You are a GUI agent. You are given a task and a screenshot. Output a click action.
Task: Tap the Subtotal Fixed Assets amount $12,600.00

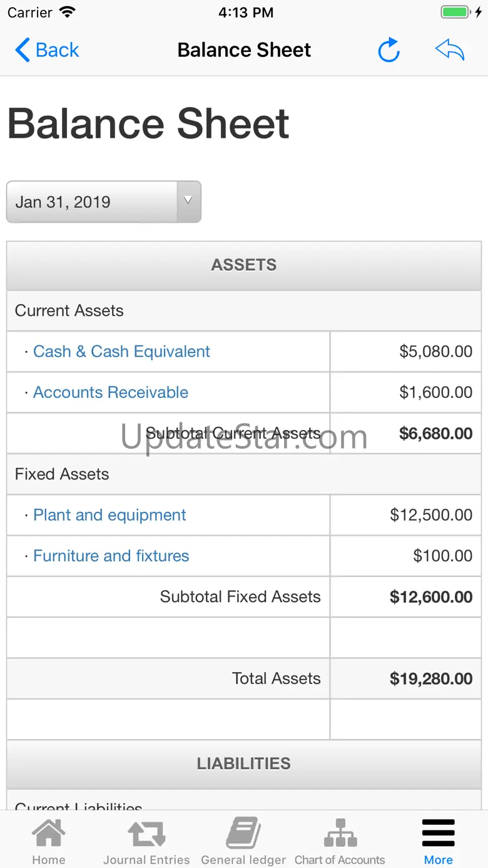click(x=431, y=597)
